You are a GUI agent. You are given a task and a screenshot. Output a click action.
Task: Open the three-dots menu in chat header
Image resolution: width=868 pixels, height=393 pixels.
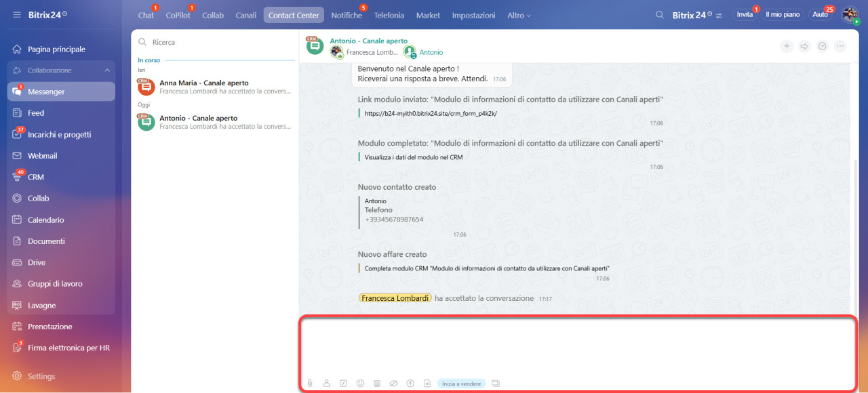[841, 46]
